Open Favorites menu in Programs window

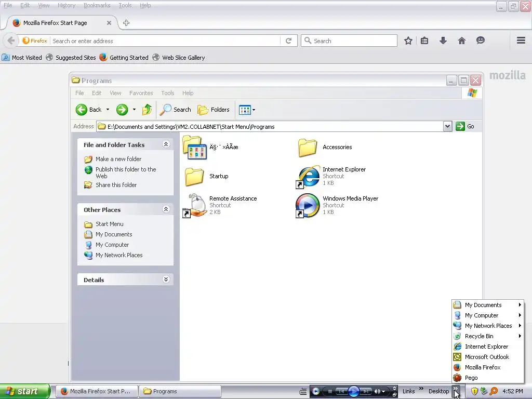click(x=141, y=93)
